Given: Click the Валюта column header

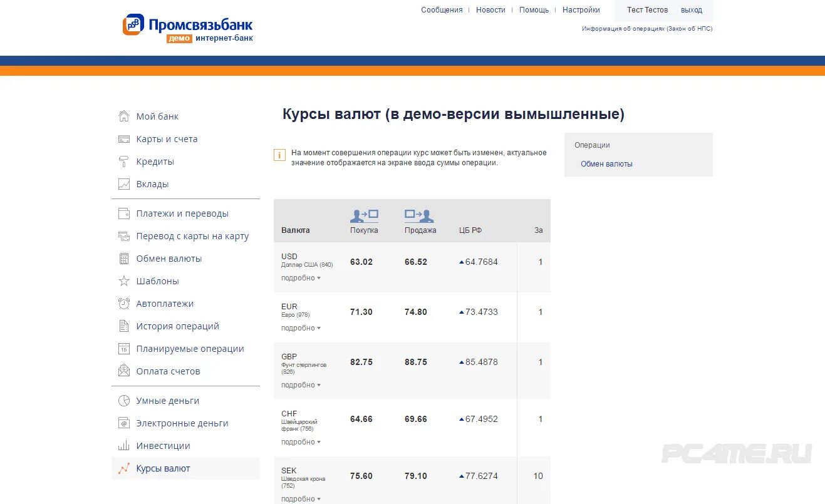Looking at the screenshot, I should [x=296, y=230].
